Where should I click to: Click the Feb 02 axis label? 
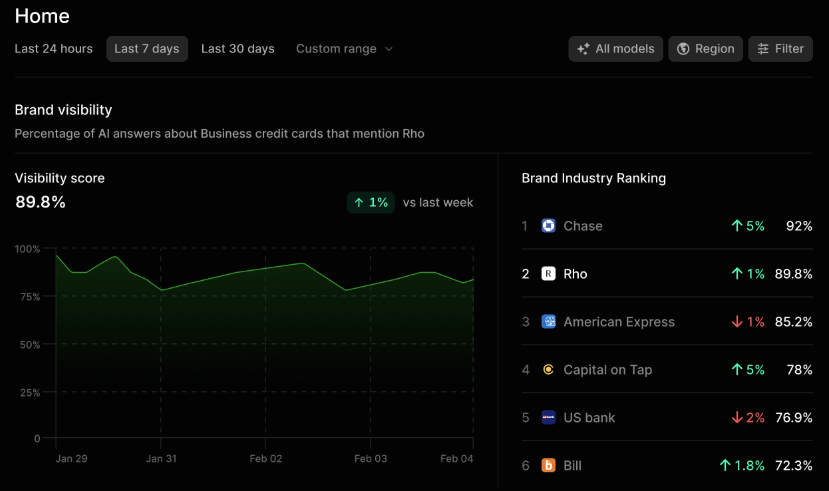266,459
